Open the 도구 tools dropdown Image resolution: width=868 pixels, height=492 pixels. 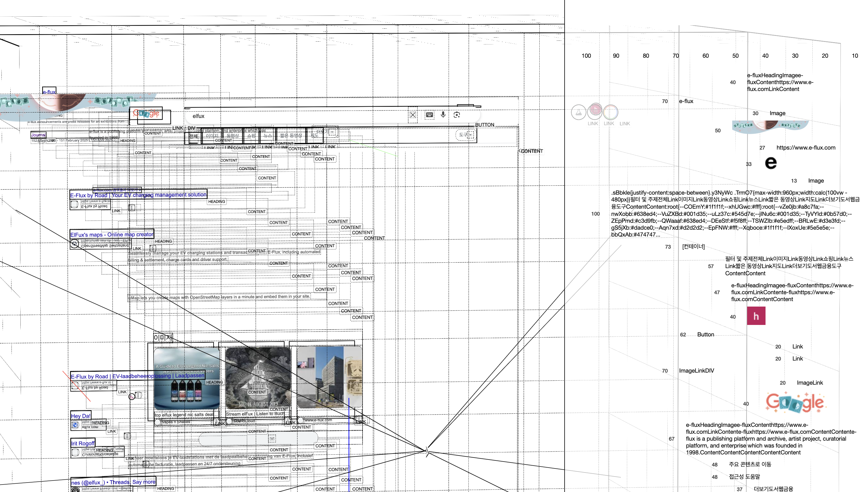pyautogui.click(x=466, y=135)
